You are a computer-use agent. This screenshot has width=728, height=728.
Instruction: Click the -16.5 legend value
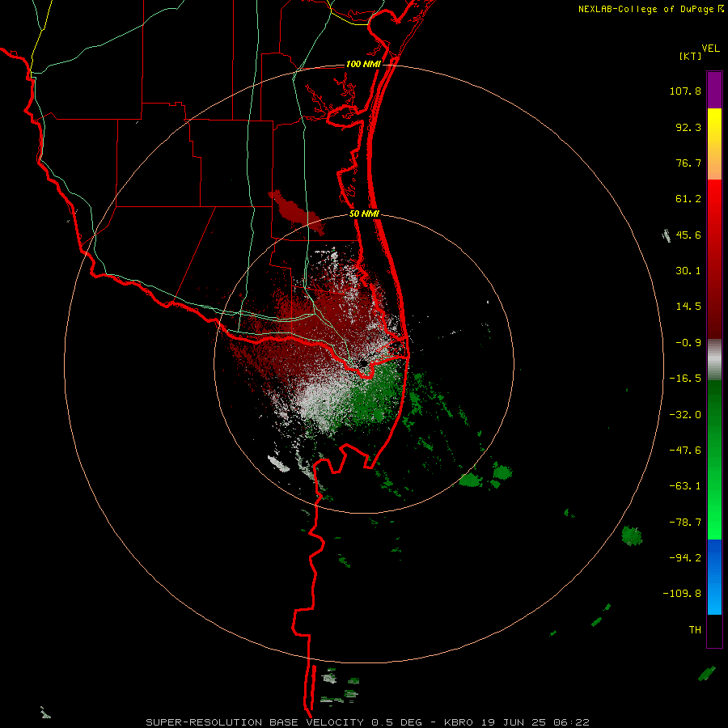[x=685, y=379]
